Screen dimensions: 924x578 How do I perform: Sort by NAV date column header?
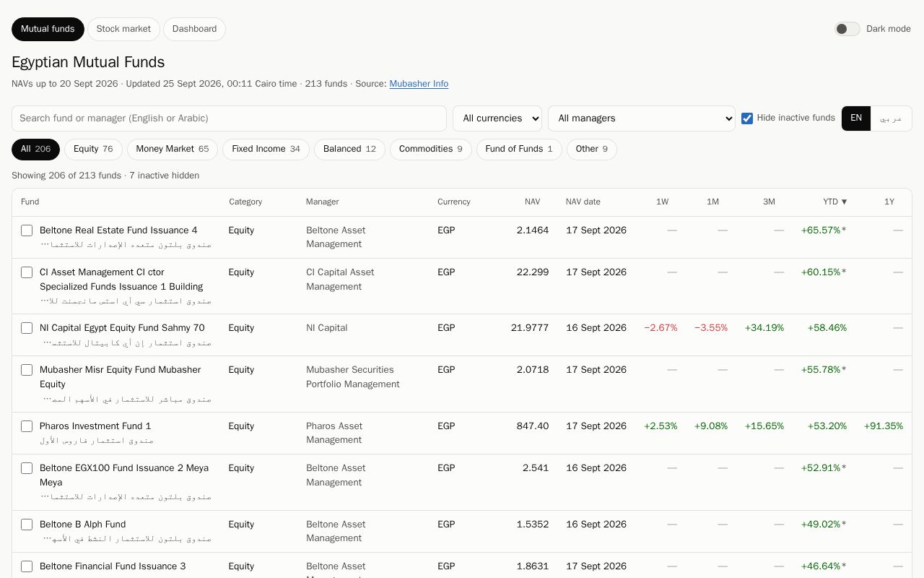tap(583, 202)
